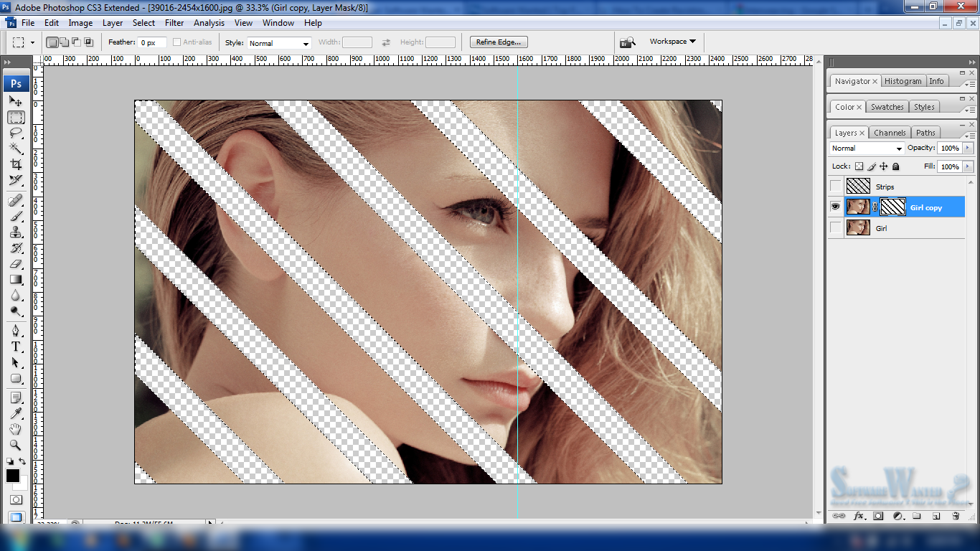Switch to the Swatches tab
Screen dimensions: 980x551
click(887, 107)
